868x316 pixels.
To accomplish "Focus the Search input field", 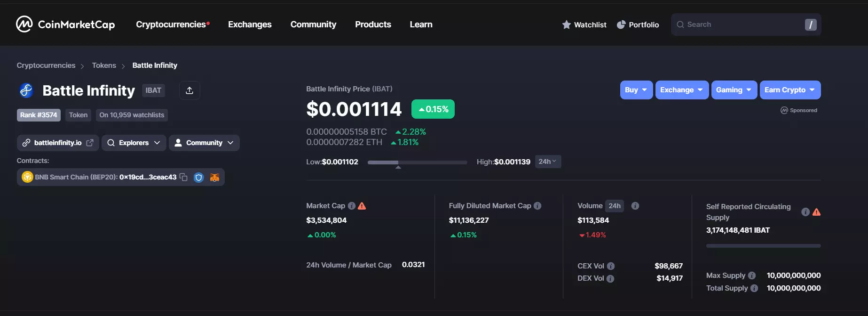I will (x=746, y=24).
